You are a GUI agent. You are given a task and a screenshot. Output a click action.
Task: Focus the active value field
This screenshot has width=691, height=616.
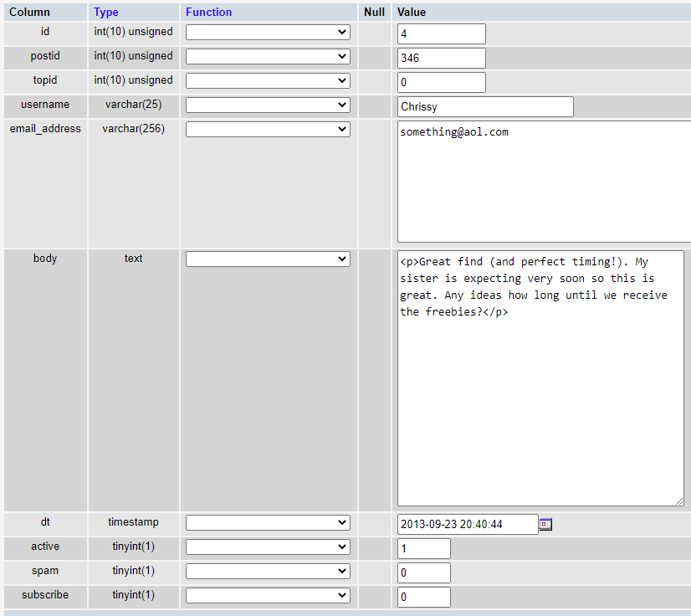[x=424, y=548]
